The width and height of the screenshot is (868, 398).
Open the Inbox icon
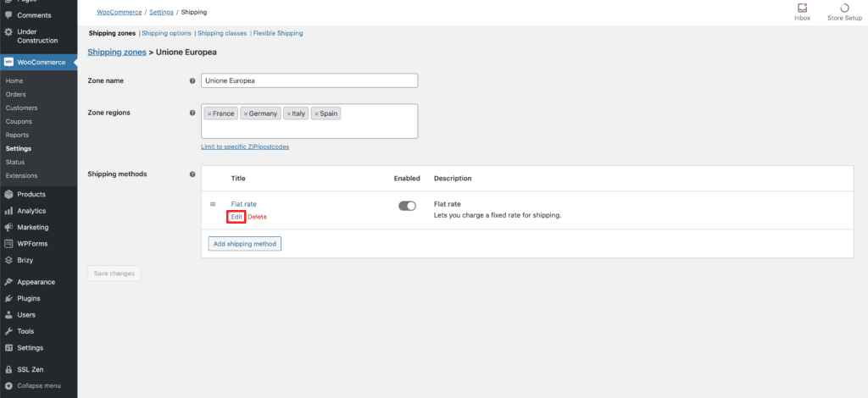802,8
